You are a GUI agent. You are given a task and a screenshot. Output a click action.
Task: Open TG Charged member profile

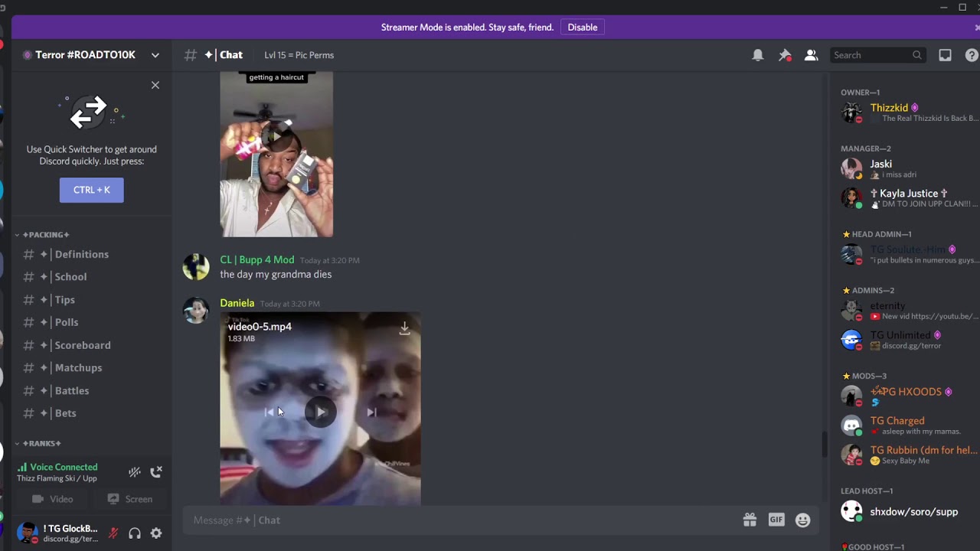(x=908, y=425)
